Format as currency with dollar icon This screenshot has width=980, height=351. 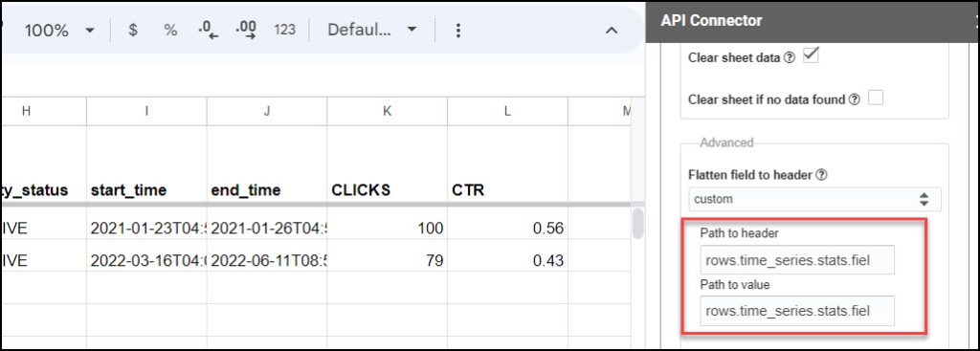pos(132,30)
